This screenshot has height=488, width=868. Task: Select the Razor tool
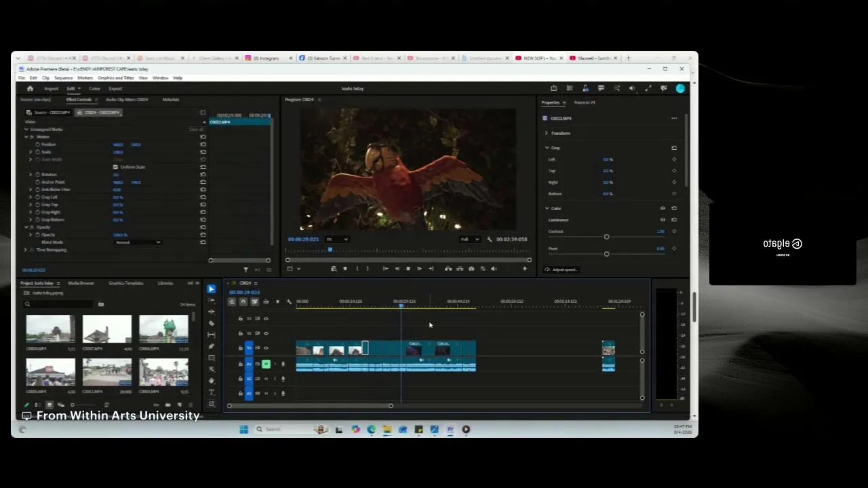point(212,323)
